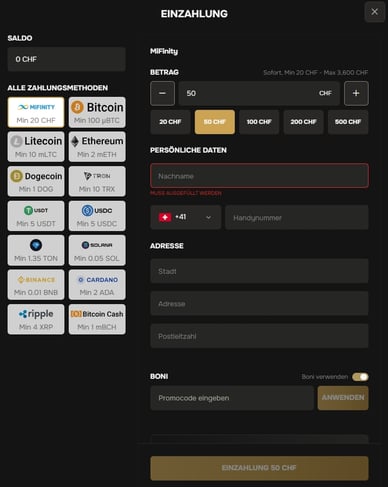The width and height of the screenshot is (388, 487).
Task: Click the Adresse input field
Action: point(259,303)
